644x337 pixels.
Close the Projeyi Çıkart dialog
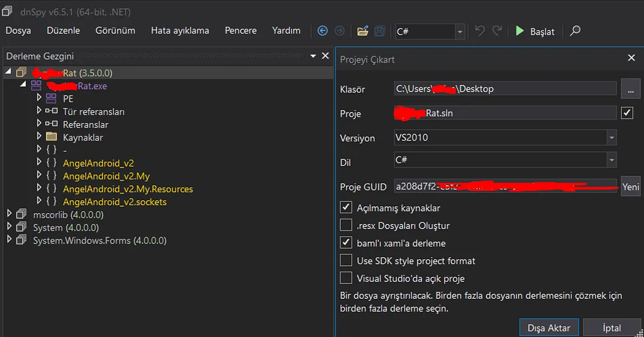[632, 58]
